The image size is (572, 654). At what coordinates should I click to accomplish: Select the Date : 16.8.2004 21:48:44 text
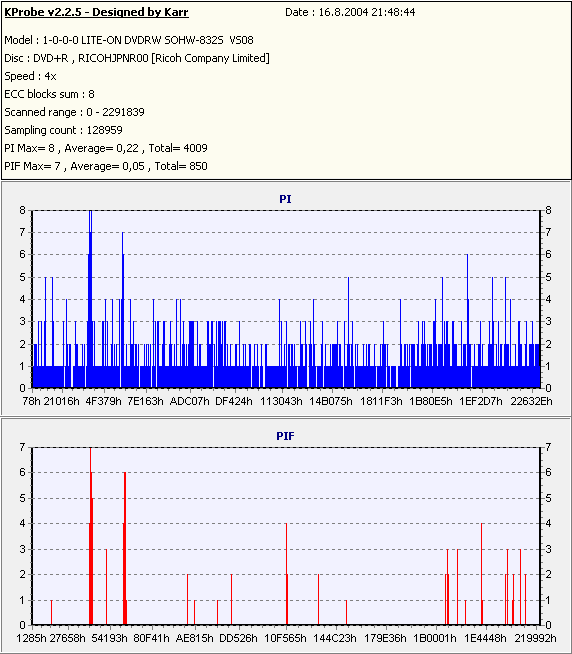pyautogui.click(x=350, y=12)
